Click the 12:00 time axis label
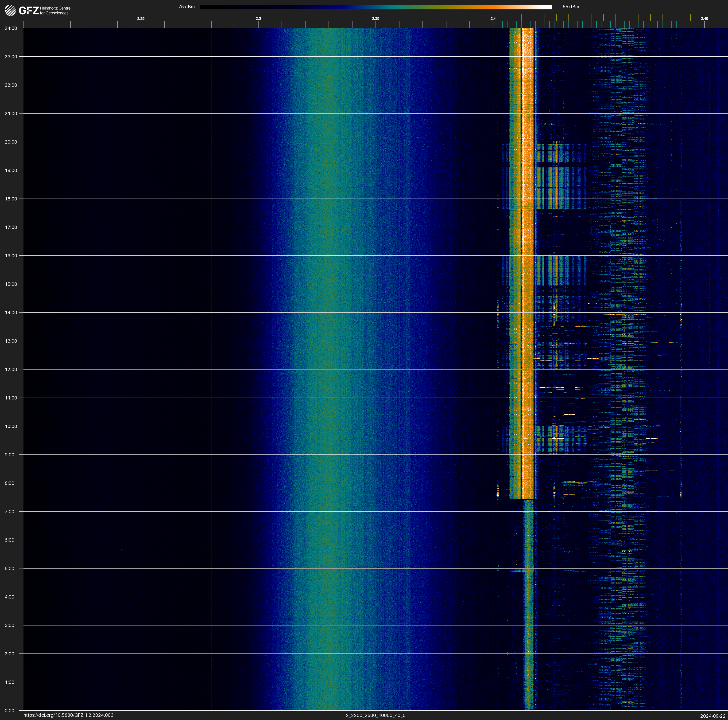This screenshot has height=720, width=728. point(11,369)
